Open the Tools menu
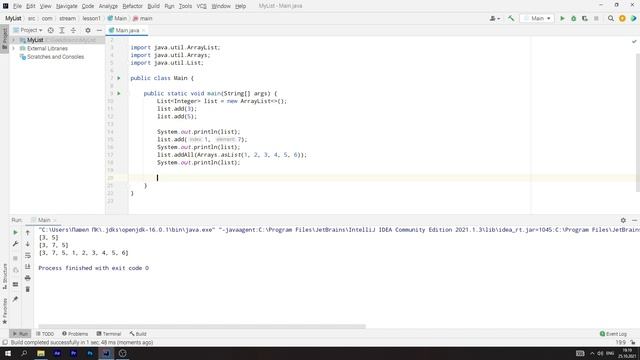 point(185,6)
